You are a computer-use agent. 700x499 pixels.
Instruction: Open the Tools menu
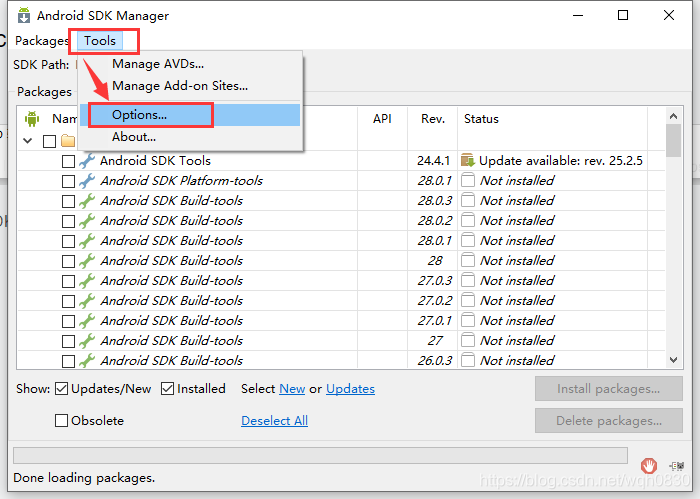click(100, 41)
